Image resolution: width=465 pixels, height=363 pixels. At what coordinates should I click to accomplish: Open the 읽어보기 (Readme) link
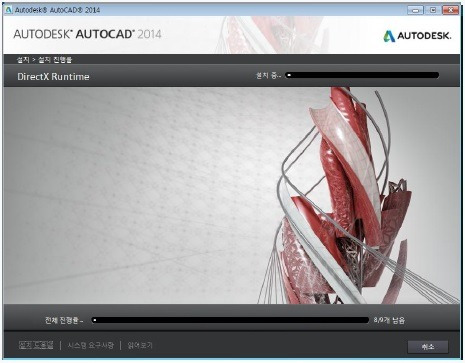(x=140, y=345)
